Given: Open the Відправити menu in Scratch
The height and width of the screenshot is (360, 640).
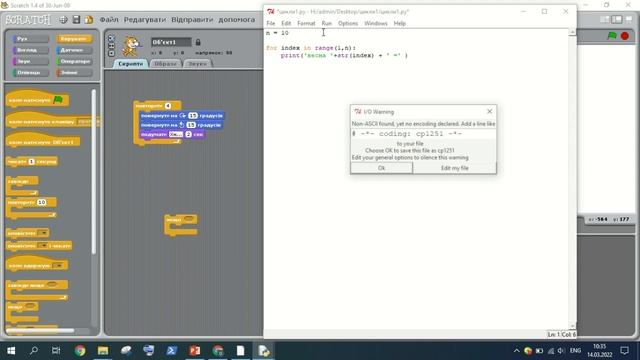Looking at the screenshot, I should tap(192, 20).
